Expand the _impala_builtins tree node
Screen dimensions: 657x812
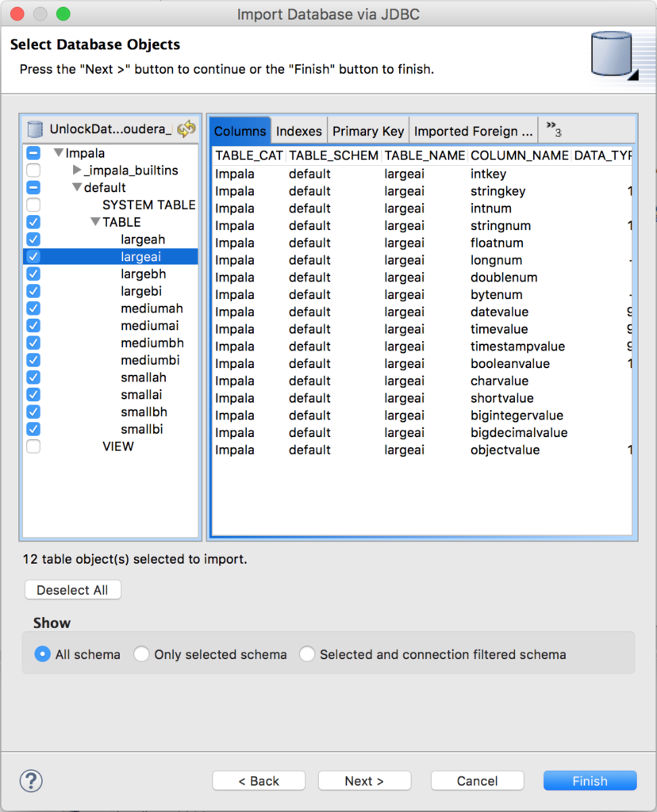pos(77,170)
